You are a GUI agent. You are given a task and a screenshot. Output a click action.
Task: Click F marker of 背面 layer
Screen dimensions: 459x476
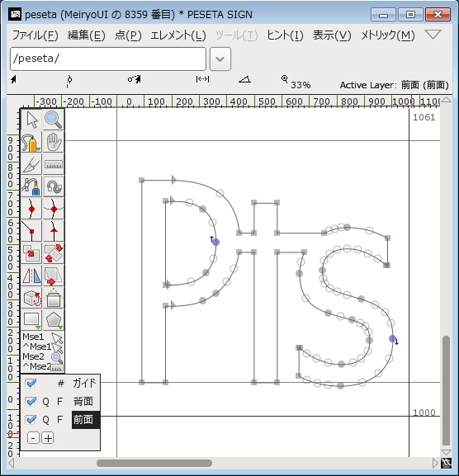(59, 402)
